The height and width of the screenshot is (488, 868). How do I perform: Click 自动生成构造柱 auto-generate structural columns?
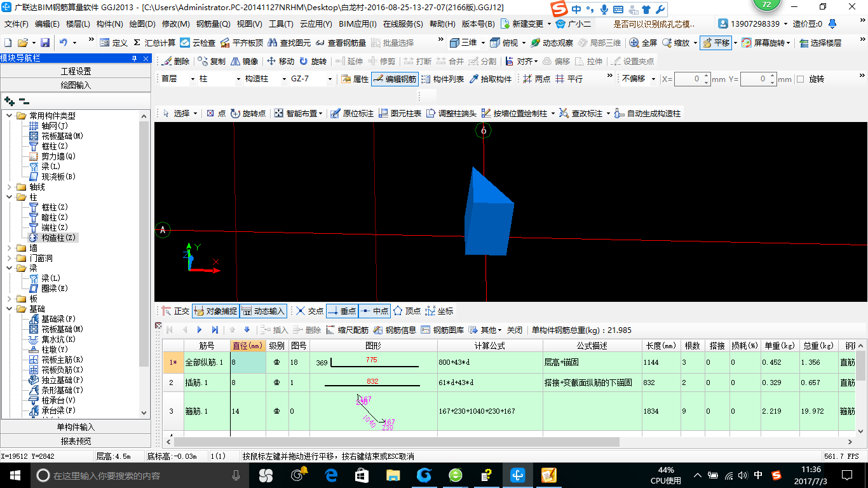coord(647,113)
